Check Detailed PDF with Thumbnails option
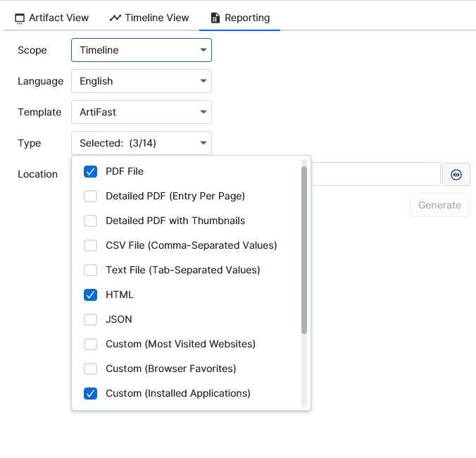This screenshot has width=476, height=458. 91,221
